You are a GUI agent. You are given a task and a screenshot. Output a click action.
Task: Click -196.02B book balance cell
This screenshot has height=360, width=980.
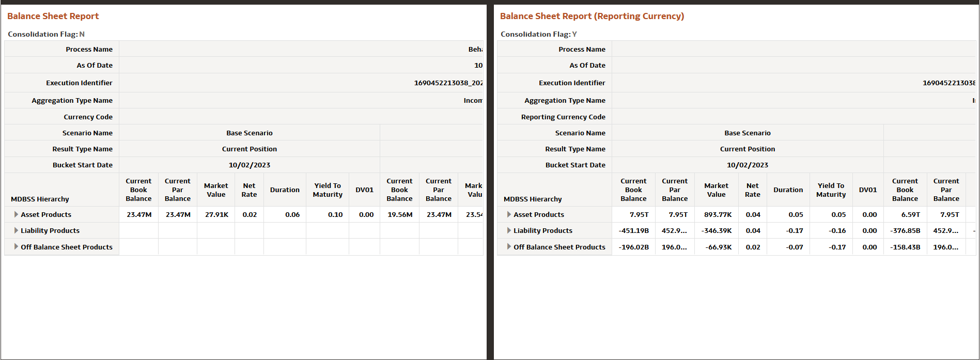pyautogui.click(x=633, y=247)
